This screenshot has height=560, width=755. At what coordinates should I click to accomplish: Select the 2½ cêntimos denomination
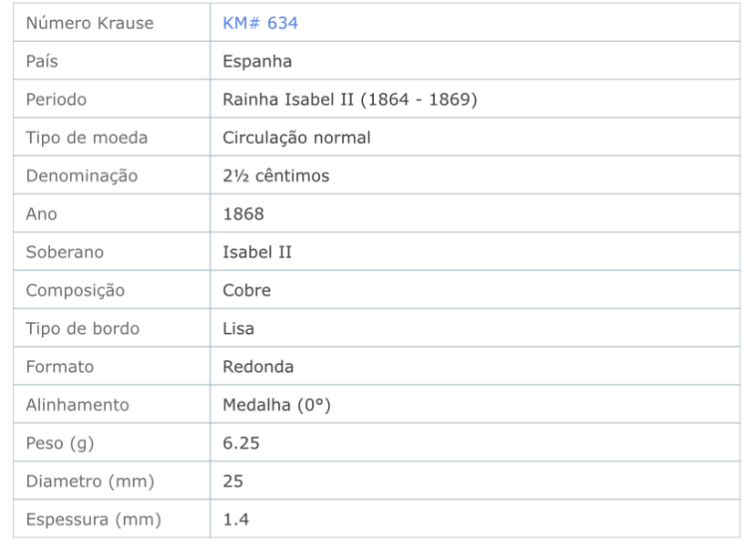pos(276,176)
